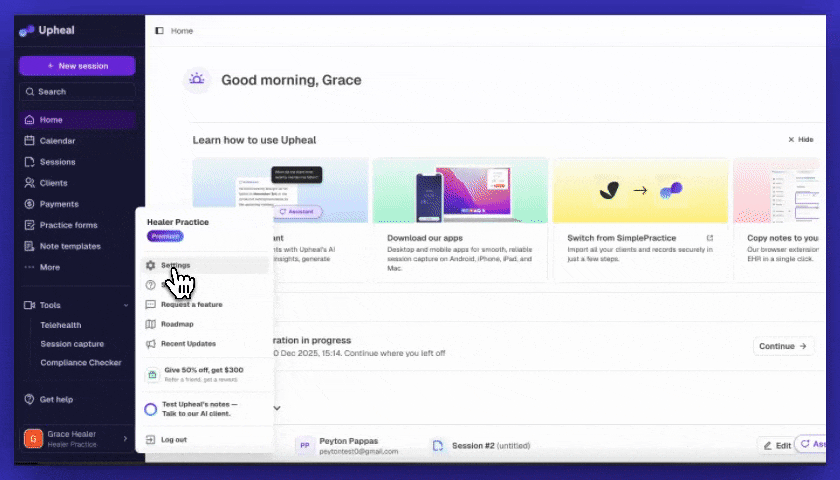The image size is (840, 480).
Task: Click the SimplePractice external link icon
Action: coord(710,238)
